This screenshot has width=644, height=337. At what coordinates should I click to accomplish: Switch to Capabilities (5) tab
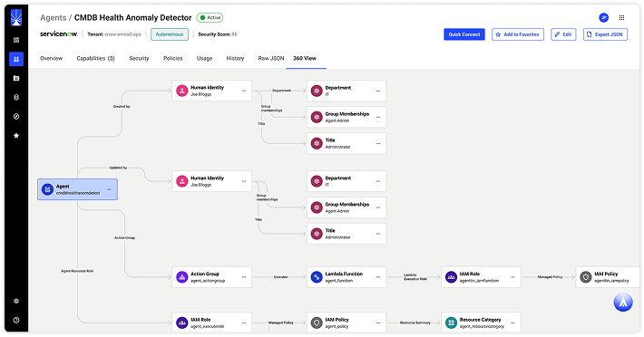(x=96, y=58)
